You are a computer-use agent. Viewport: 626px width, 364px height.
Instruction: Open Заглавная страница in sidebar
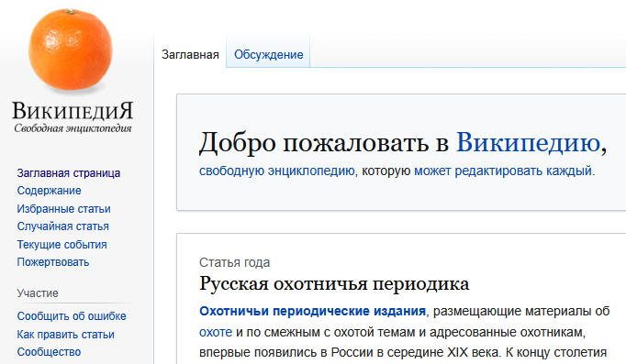point(68,173)
